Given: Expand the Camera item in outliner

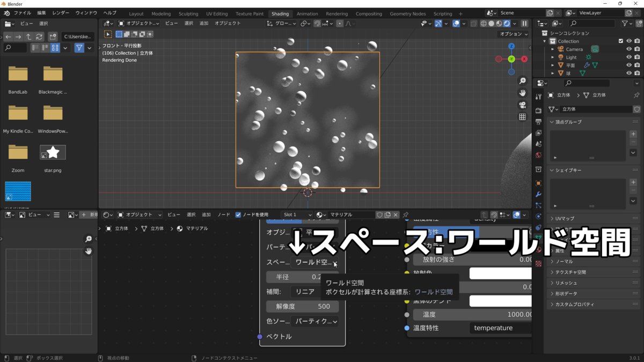Looking at the screenshot, I should coord(553,49).
